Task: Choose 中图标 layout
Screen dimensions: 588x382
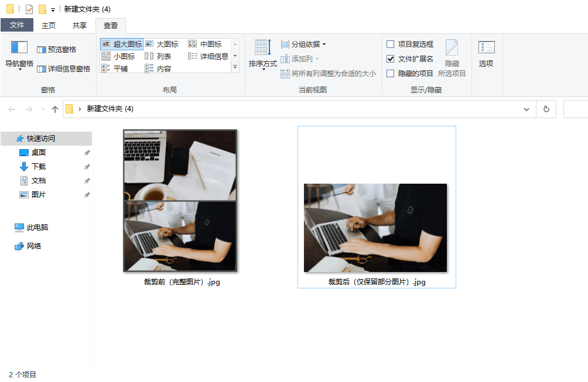Action: tap(205, 44)
